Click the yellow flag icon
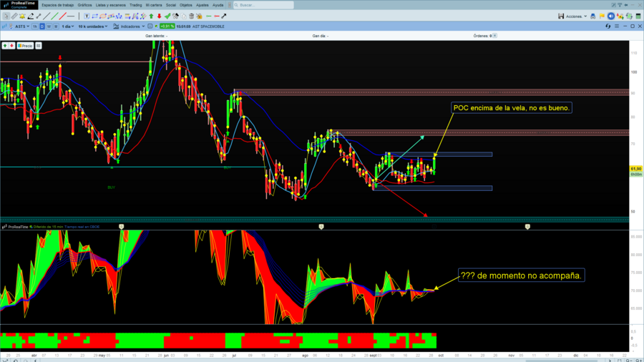Image resolution: width=644 pixels, height=362 pixels. [602, 16]
